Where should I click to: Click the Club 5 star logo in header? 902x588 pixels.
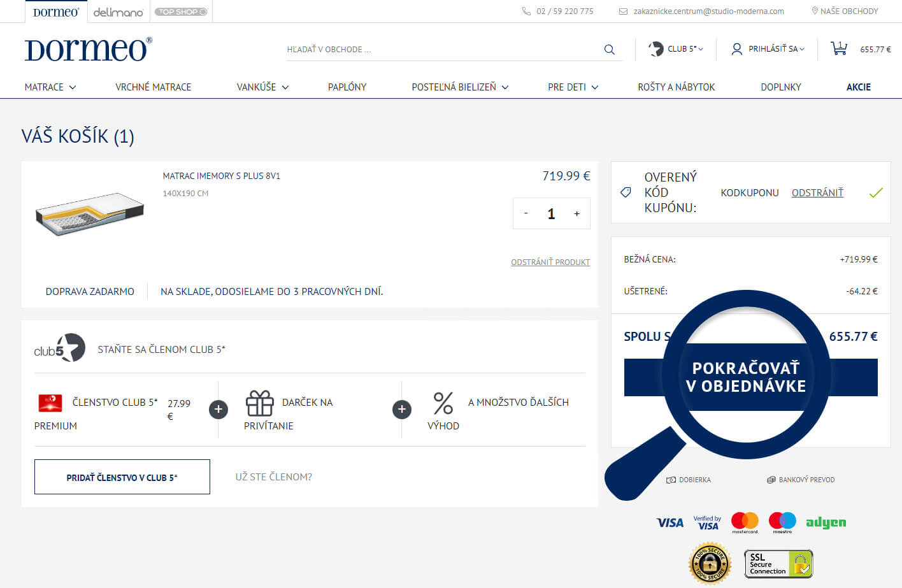(656, 49)
